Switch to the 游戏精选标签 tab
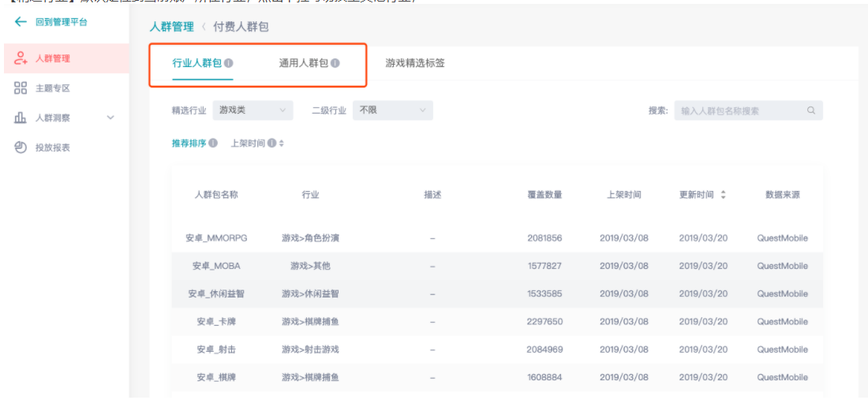Image resolution: width=868 pixels, height=400 pixels. pos(415,63)
